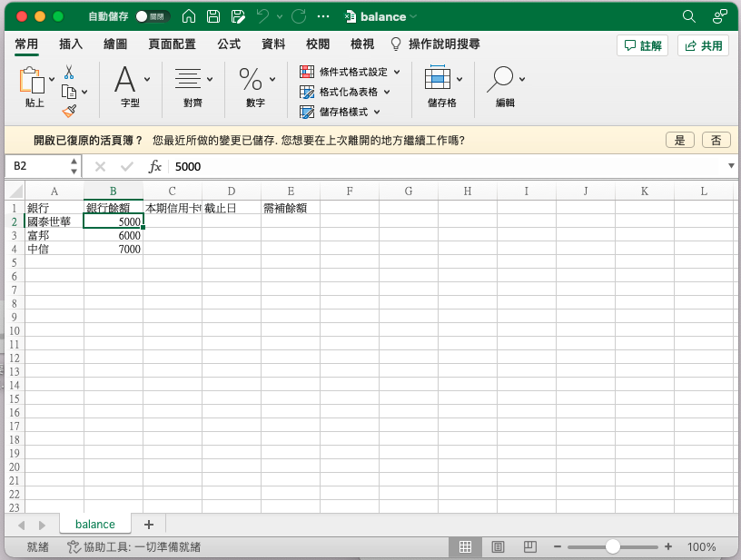The width and height of the screenshot is (741, 560).
Task: Click the 共用 share button
Action: tap(704, 45)
